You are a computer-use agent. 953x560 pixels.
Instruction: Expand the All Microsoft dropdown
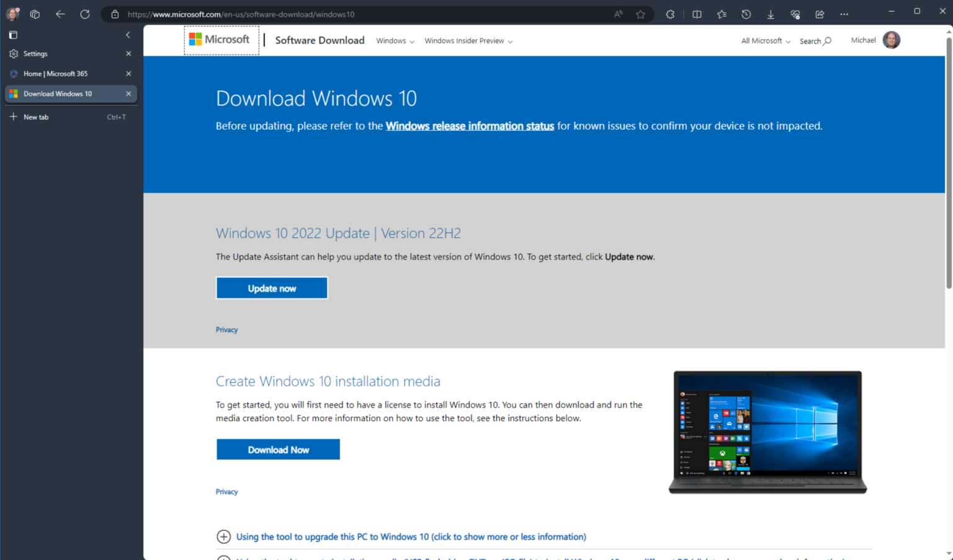pos(764,40)
